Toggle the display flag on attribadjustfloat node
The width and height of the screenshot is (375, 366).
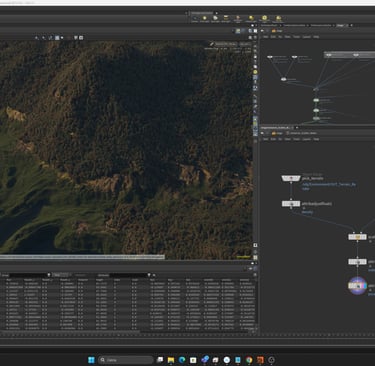(x=298, y=203)
